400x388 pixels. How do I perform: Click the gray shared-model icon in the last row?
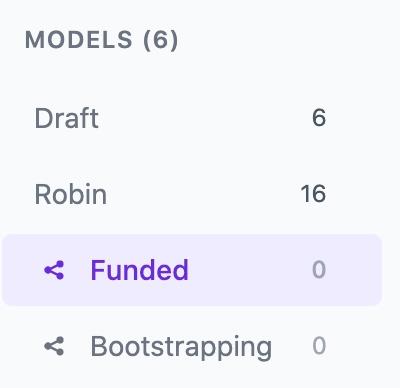coord(54,346)
